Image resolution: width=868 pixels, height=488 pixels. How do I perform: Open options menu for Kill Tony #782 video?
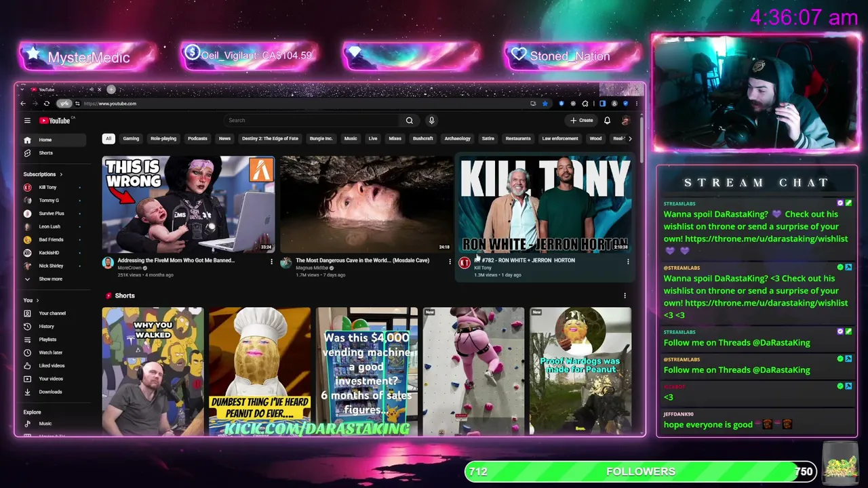point(628,261)
